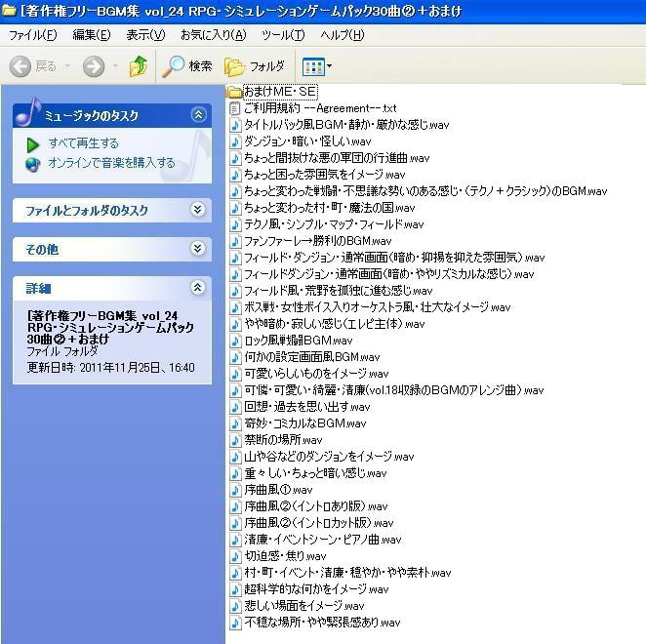
Task: Collapse the ミュージックのタスク panel
Action: click(198, 114)
